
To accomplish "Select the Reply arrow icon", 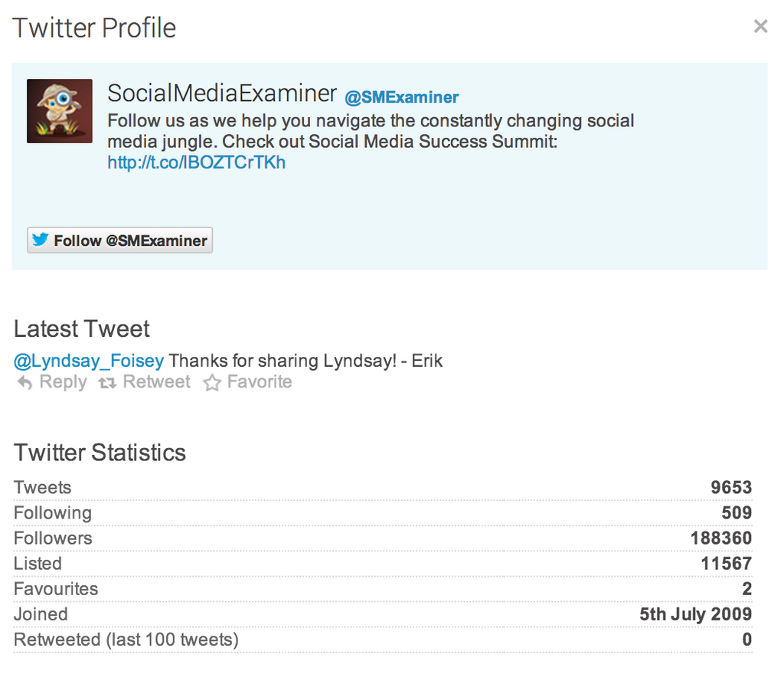I will coord(24,381).
